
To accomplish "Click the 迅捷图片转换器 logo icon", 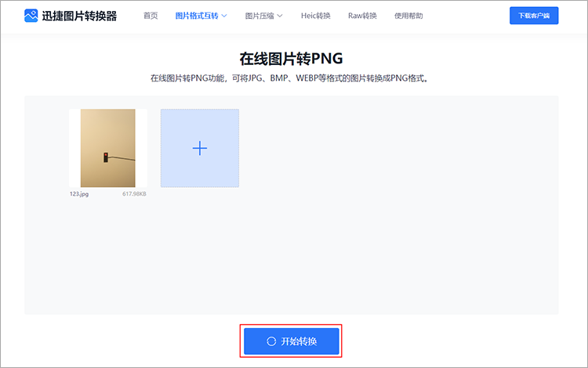I will tap(31, 16).
